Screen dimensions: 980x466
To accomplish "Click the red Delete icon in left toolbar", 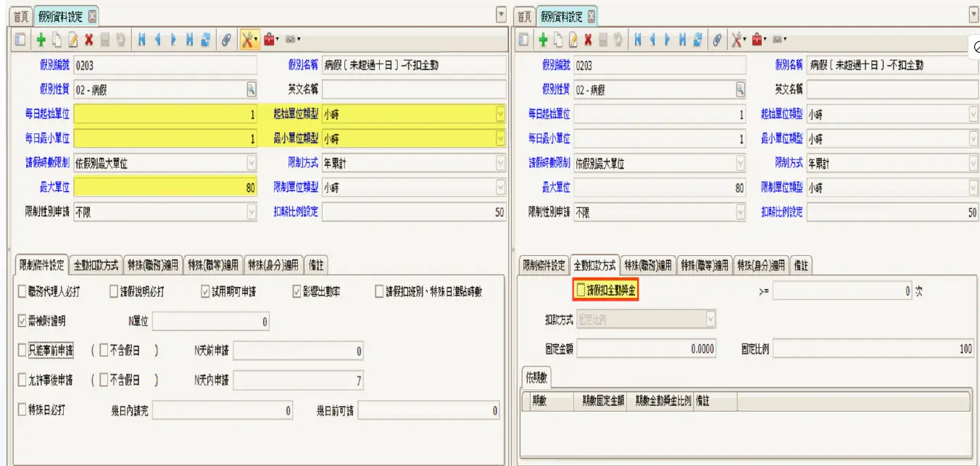I will [x=88, y=40].
